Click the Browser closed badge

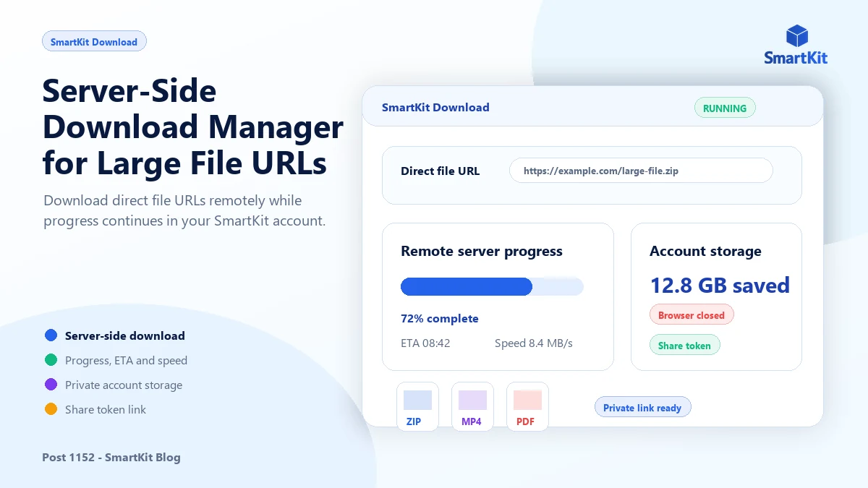[x=692, y=315]
